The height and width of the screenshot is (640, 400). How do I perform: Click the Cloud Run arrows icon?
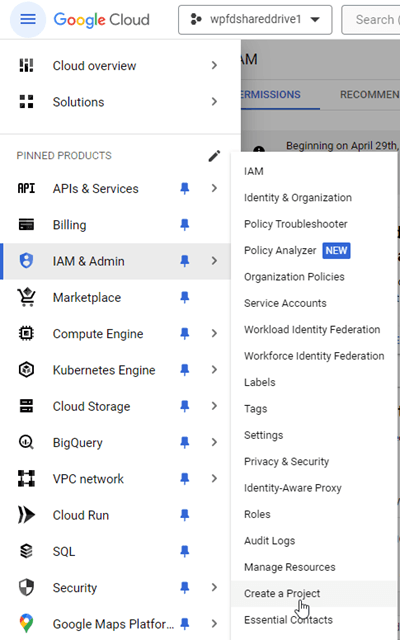tap(27, 515)
